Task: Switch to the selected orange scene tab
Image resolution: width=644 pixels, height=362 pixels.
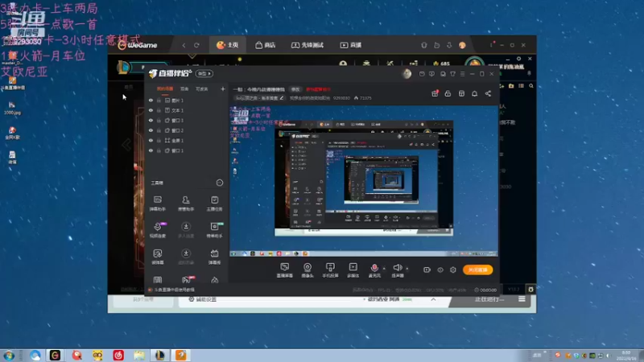Action: 165,88
